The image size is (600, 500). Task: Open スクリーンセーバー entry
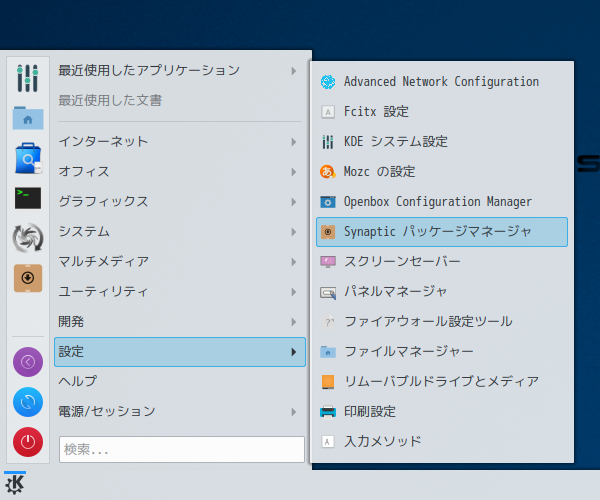442,262
